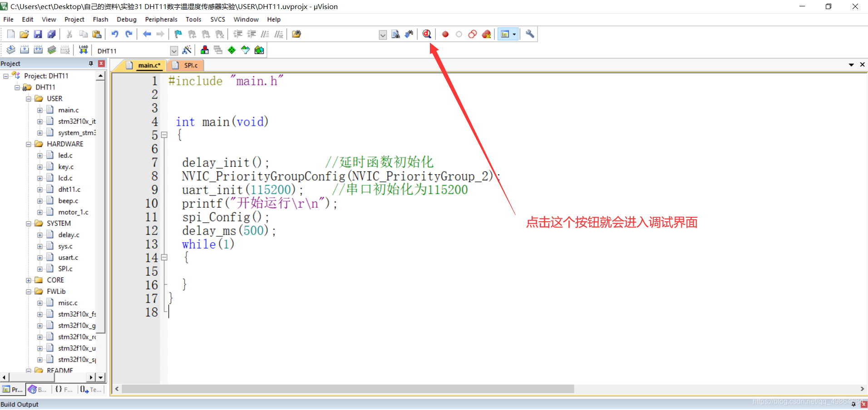Click the project tree scroll-right arrow
This screenshot has width=868, height=410.
pos(91,377)
